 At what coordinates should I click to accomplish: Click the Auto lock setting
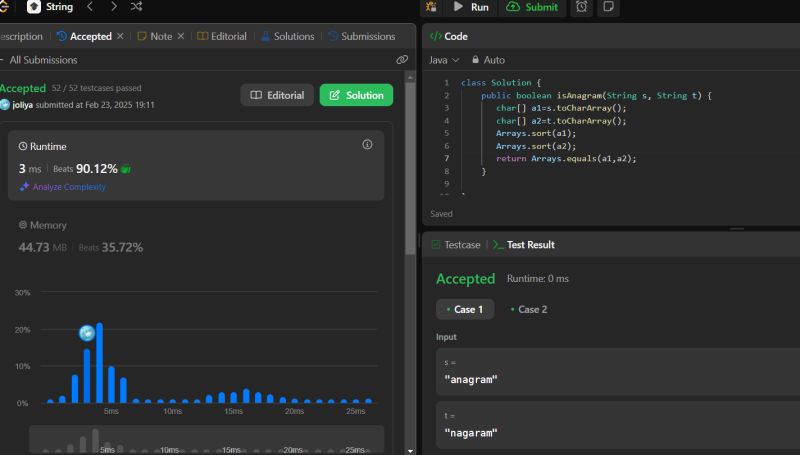(488, 60)
